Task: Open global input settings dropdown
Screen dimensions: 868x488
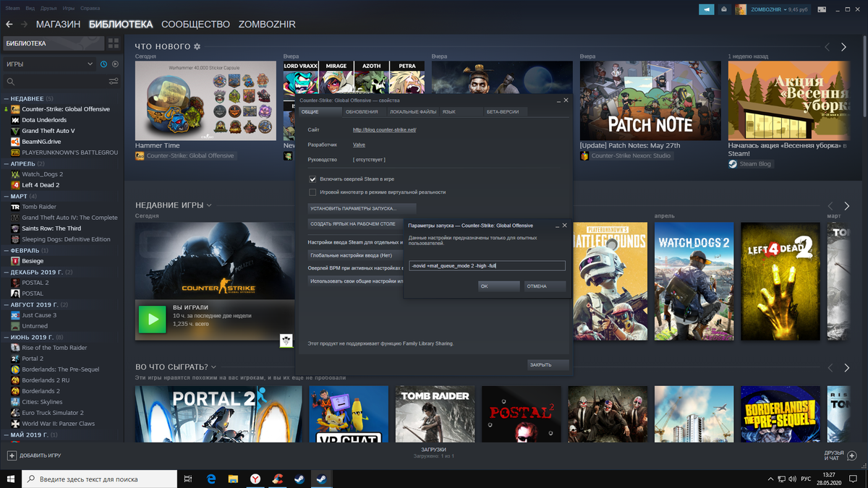Action: (354, 255)
